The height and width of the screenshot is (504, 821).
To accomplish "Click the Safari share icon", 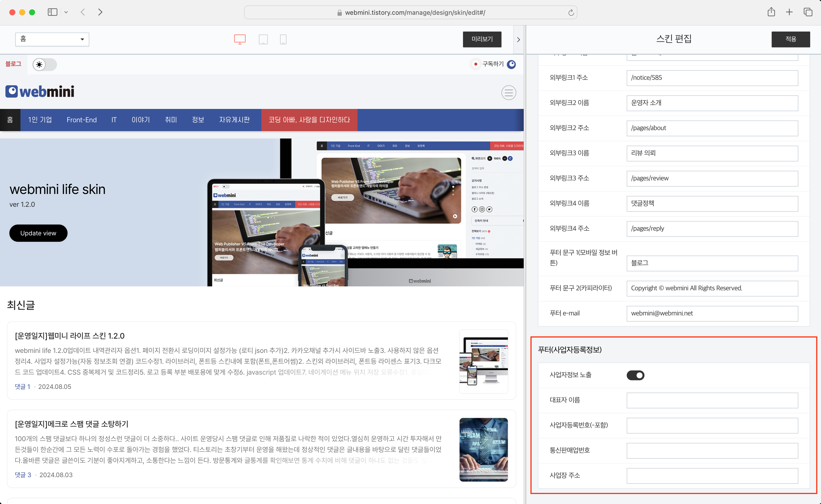I will click(x=771, y=12).
